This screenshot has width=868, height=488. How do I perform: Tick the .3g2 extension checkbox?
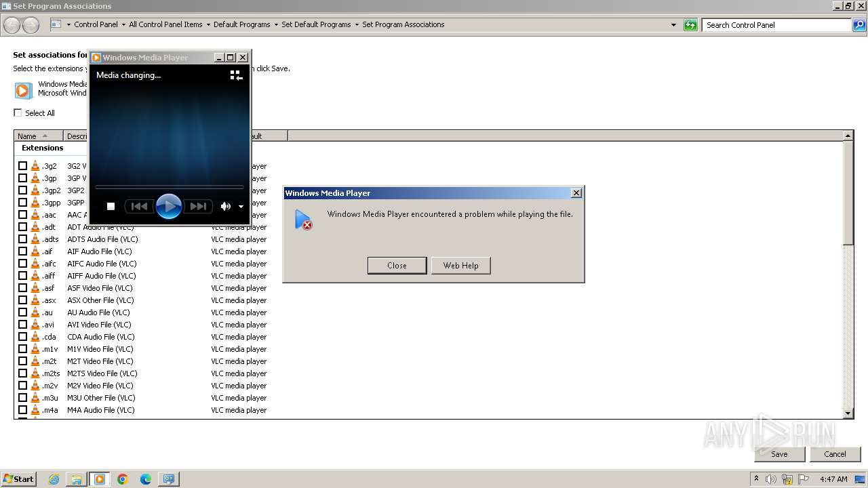coord(22,166)
